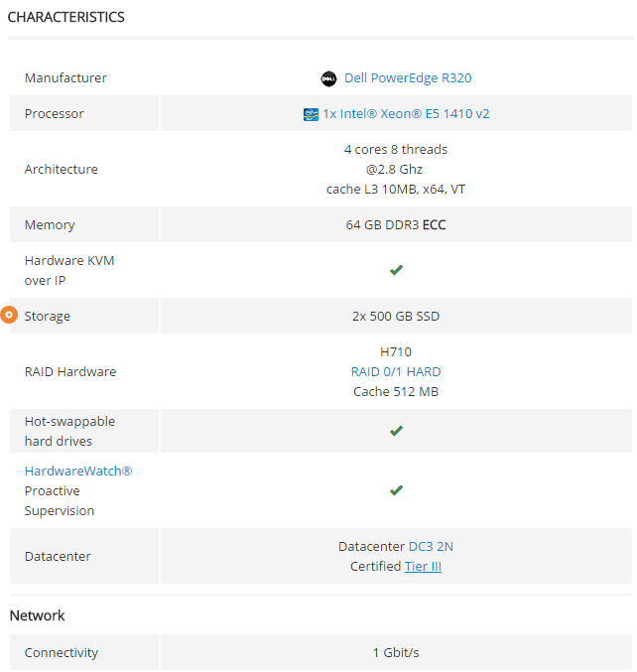Click the 1 Gbit/s connectivity value
The height and width of the screenshot is (672, 637).
(x=396, y=653)
